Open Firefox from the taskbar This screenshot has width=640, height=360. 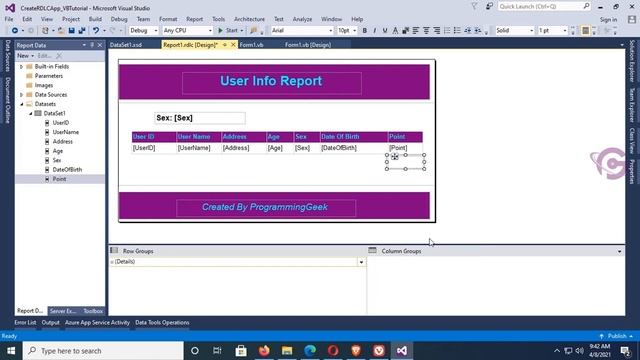coord(264,351)
